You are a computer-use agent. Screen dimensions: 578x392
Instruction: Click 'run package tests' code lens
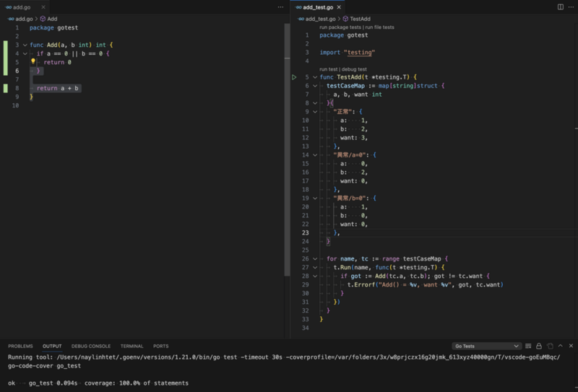point(340,27)
